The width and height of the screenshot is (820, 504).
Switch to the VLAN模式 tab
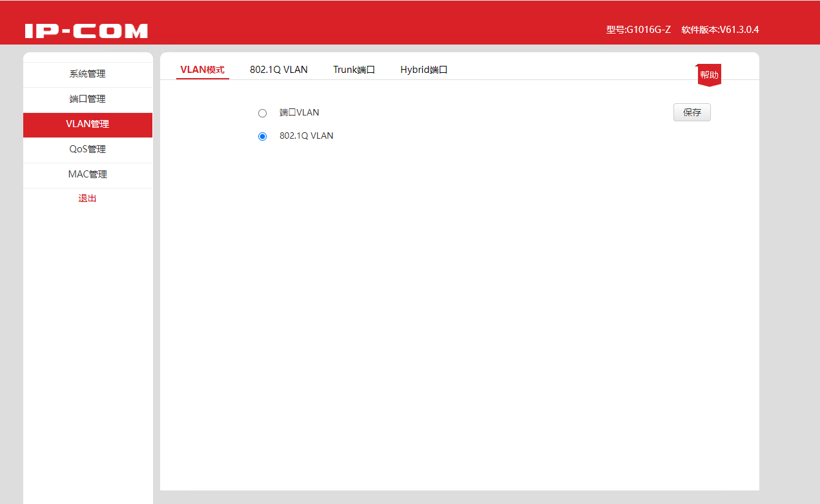click(x=203, y=70)
